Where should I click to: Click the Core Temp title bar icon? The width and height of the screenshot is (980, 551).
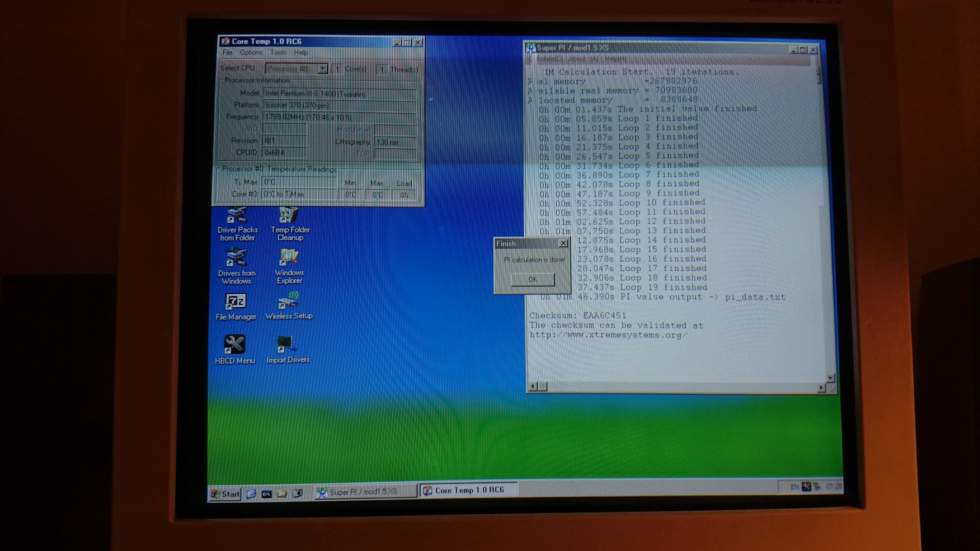pos(225,41)
